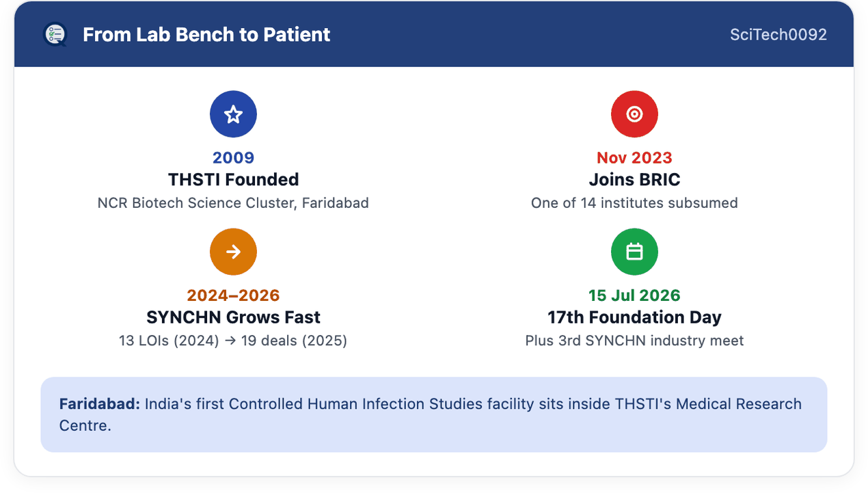Click the 'Joins BRIC' heading
868x493 pixels.
pyautogui.click(x=634, y=180)
